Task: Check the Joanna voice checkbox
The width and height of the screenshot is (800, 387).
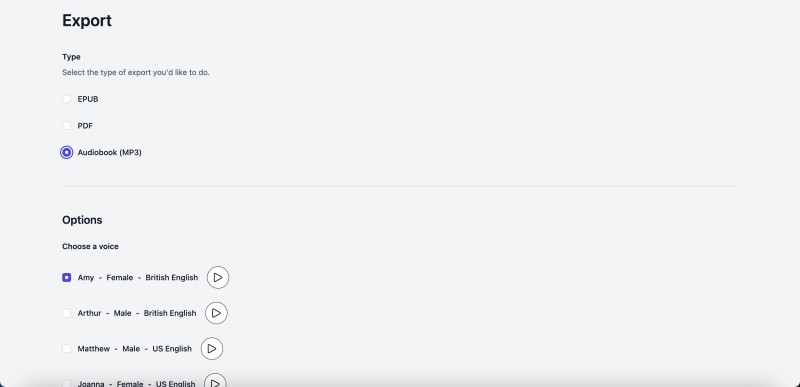Action: pyautogui.click(x=66, y=383)
